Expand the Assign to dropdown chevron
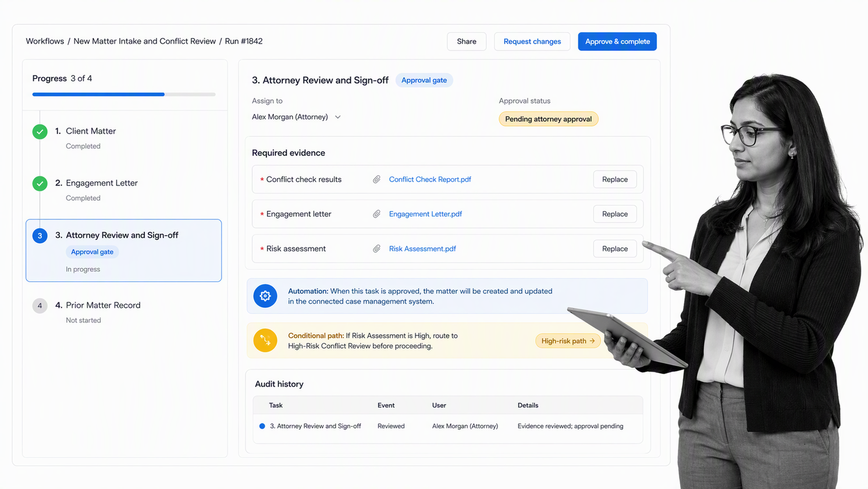The image size is (868, 489). 337,117
